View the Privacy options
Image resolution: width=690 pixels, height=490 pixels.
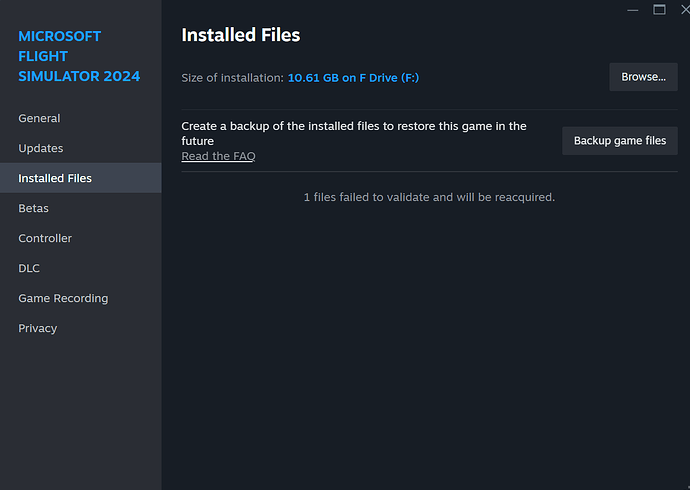37,328
